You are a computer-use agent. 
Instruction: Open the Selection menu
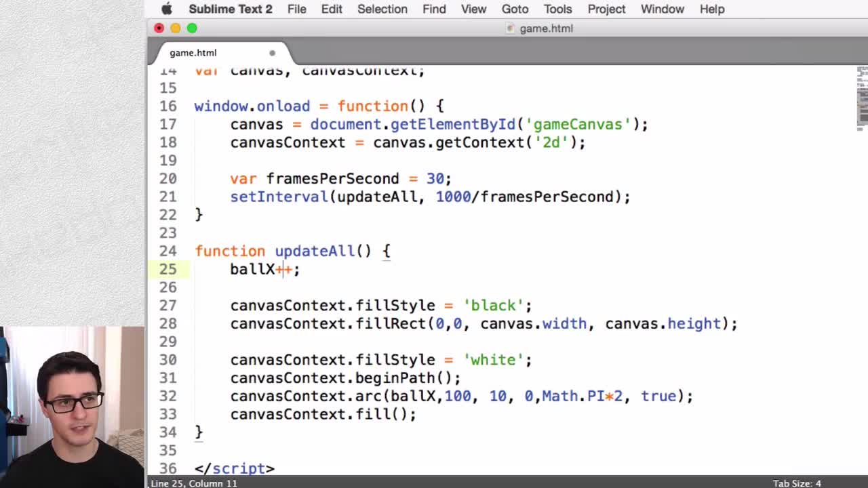coord(382,9)
